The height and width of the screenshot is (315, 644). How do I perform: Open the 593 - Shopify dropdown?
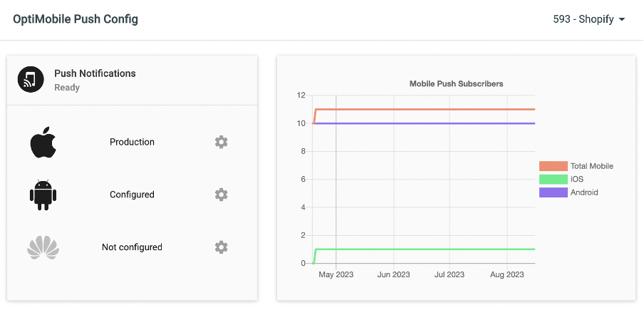[589, 19]
